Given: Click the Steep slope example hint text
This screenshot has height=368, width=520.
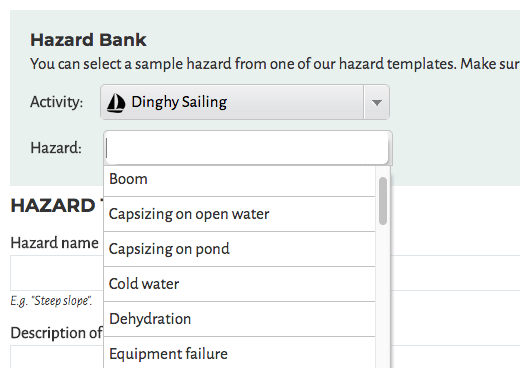Looking at the screenshot, I should [51, 301].
